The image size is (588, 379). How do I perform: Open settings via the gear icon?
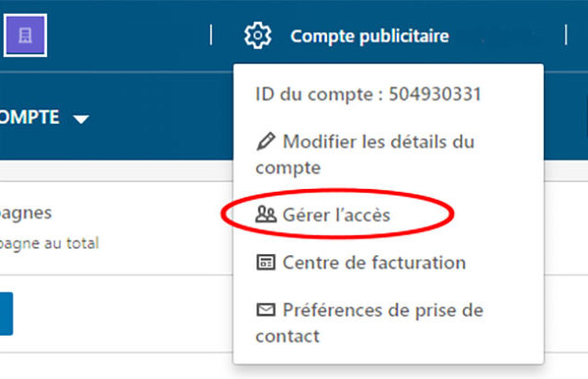(257, 36)
